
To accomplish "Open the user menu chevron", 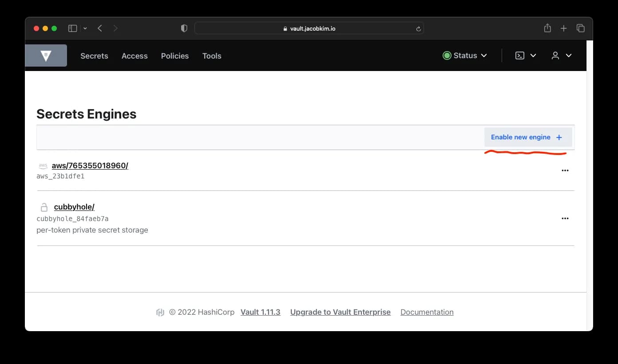I will pos(569,55).
